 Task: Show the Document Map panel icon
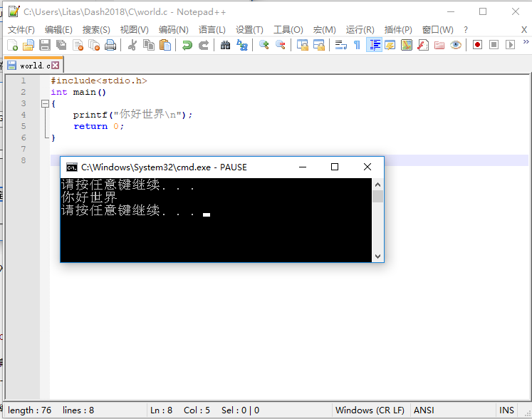[407, 45]
